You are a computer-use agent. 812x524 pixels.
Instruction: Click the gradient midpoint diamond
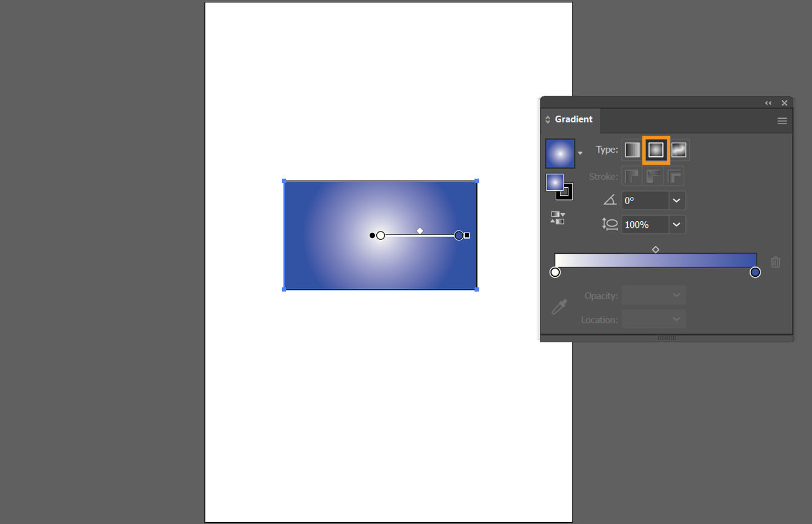point(655,249)
